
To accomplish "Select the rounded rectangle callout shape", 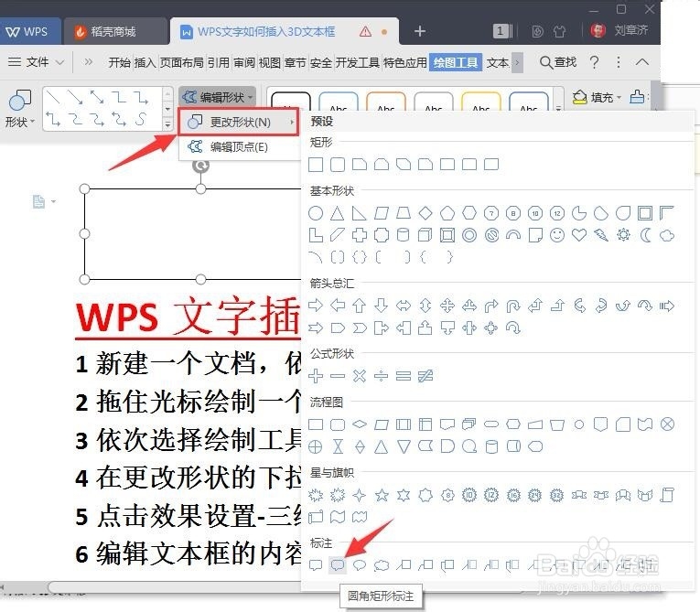I will pyautogui.click(x=338, y=565).
